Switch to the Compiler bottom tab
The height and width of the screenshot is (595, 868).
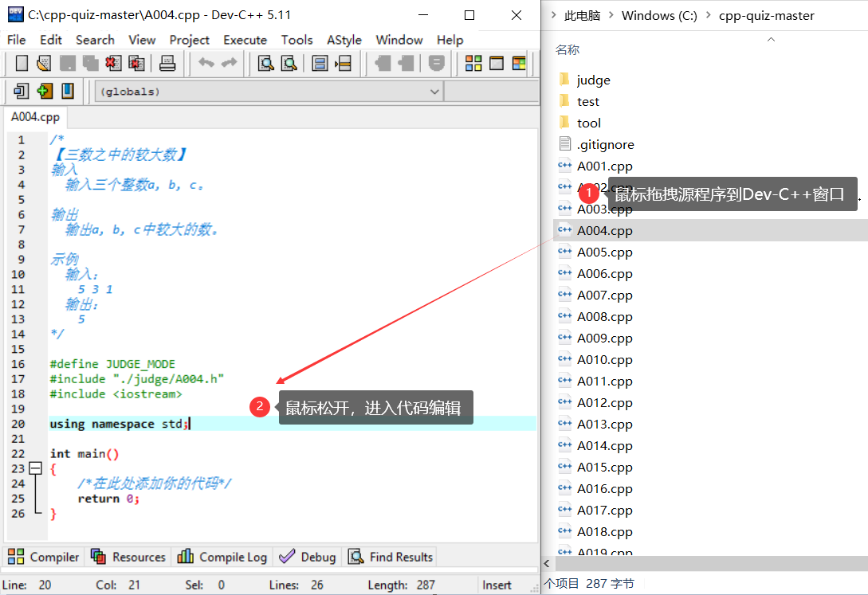[44, 557]
